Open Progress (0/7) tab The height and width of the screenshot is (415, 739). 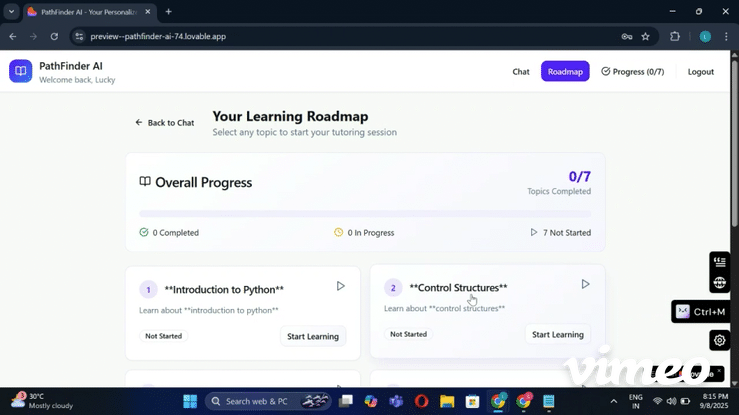coord(632,72)
